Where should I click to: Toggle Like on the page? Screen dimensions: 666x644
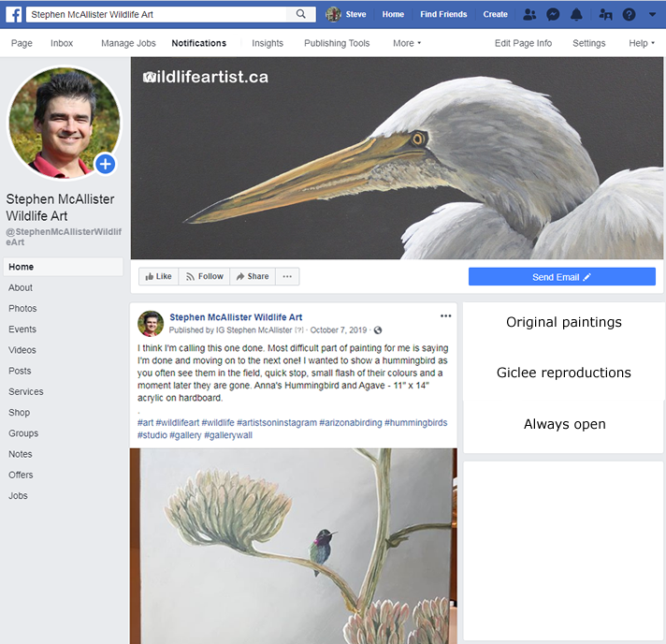158,276
